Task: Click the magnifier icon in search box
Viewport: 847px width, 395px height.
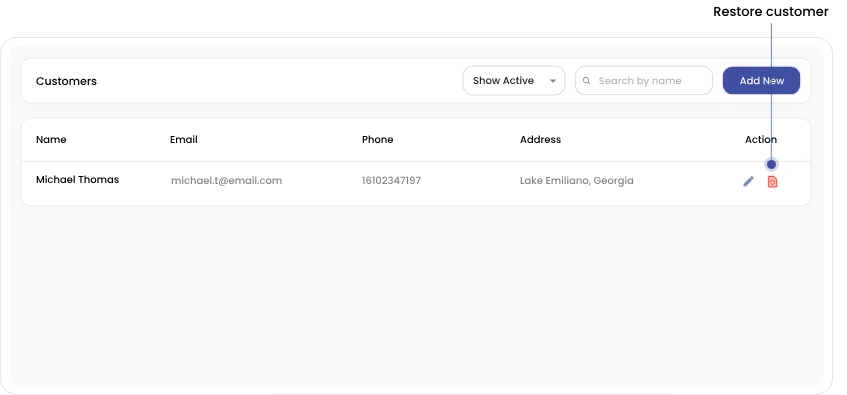Action: [587, 81]
